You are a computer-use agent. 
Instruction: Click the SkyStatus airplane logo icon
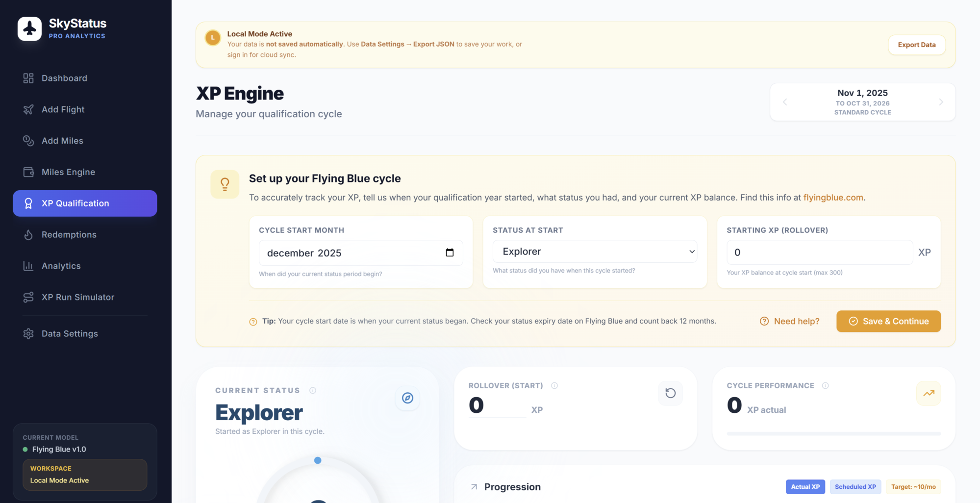coord(29,29)
